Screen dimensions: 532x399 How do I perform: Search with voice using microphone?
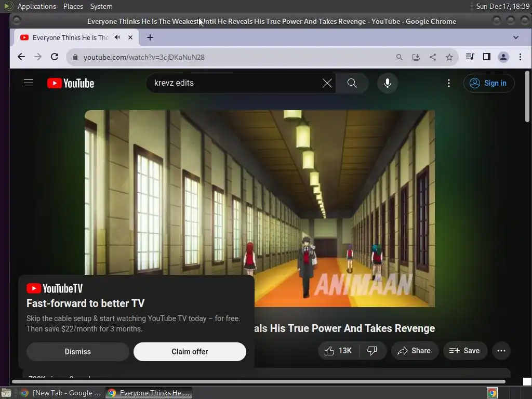388,83
